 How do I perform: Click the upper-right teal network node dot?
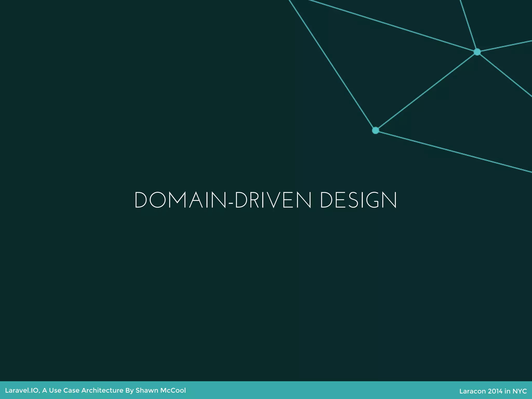(x=477, y=52)
